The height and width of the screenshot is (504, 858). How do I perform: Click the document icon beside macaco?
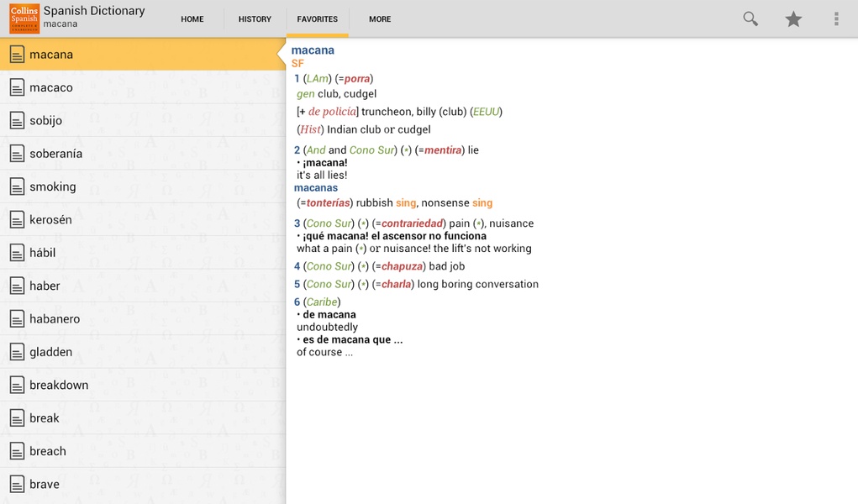(x=17, y=87)
